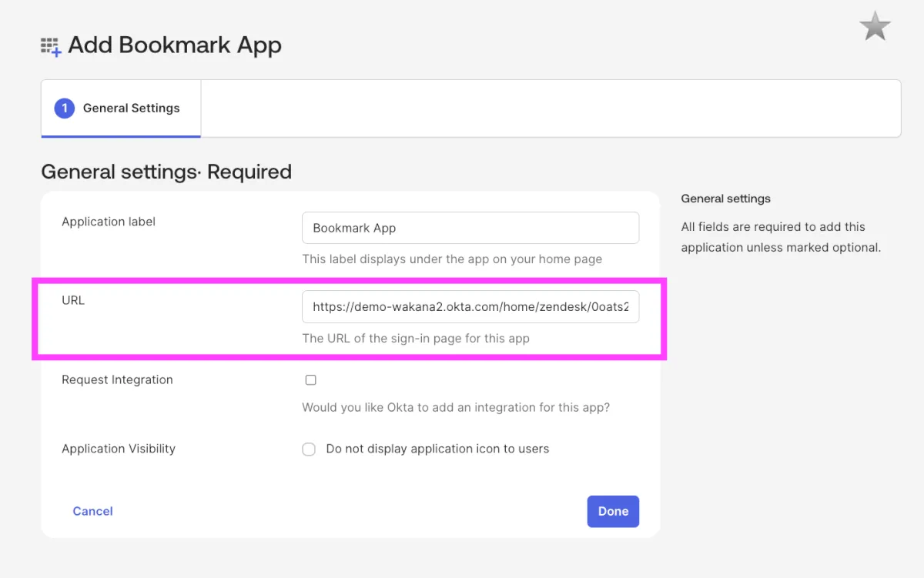Click the hint text under Application label

click(x=452, y=259)
